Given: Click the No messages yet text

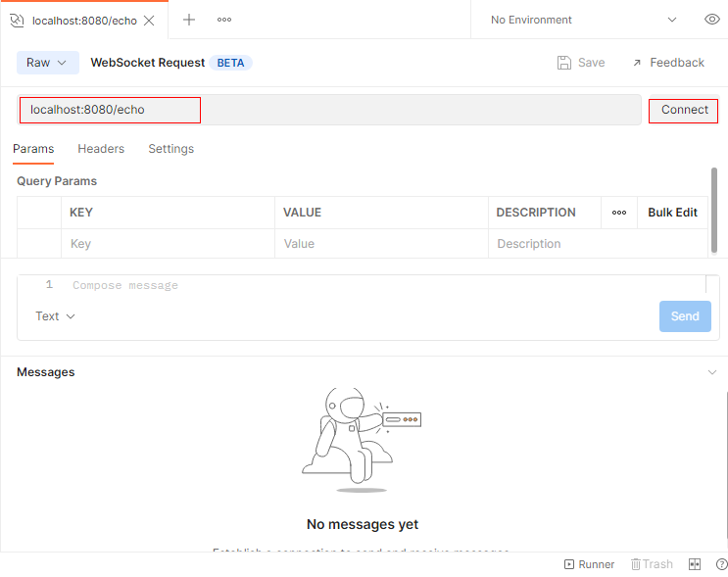Looking at the screenshot, I should pyautogui.click(x=363, y=524).
